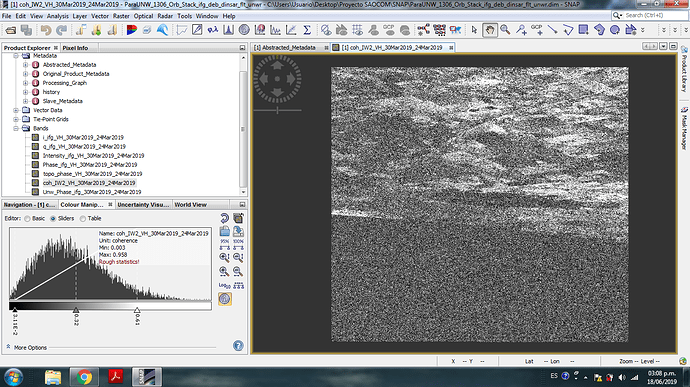This screenshot has width=690, height=387.
Task: Click Import colour palette icon
Action: (224, 231)
